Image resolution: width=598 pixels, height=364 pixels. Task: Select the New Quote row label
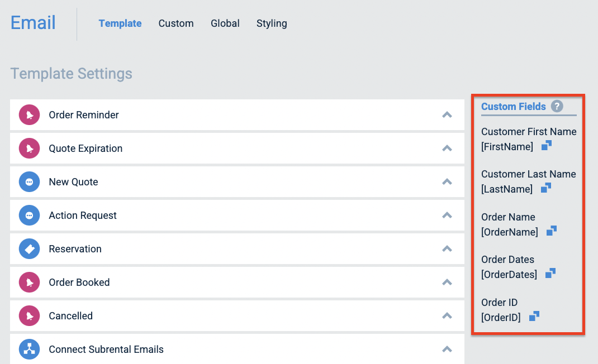[x=73, y=182]
